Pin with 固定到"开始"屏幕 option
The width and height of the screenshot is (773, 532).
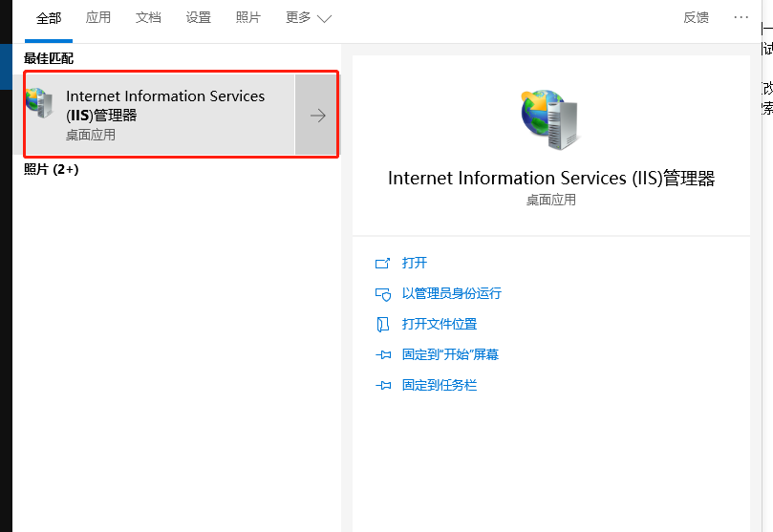pyautogui.click(x=451, y=354)
